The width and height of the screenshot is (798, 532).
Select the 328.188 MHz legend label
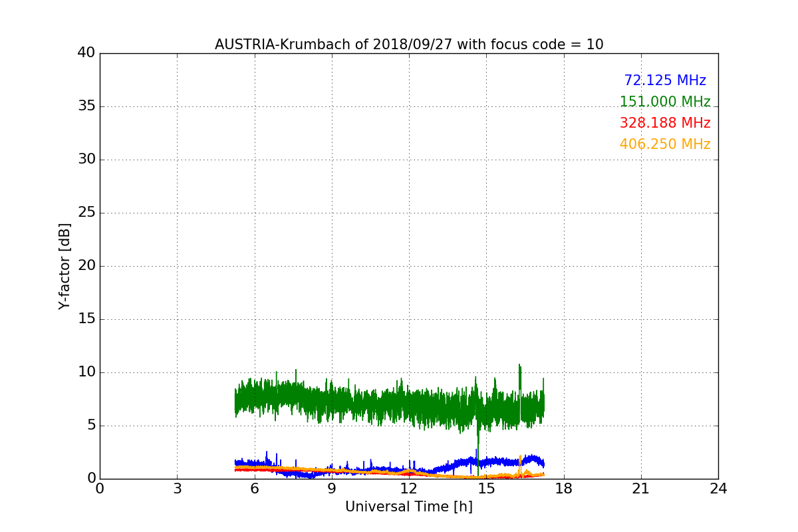point(665,123)
